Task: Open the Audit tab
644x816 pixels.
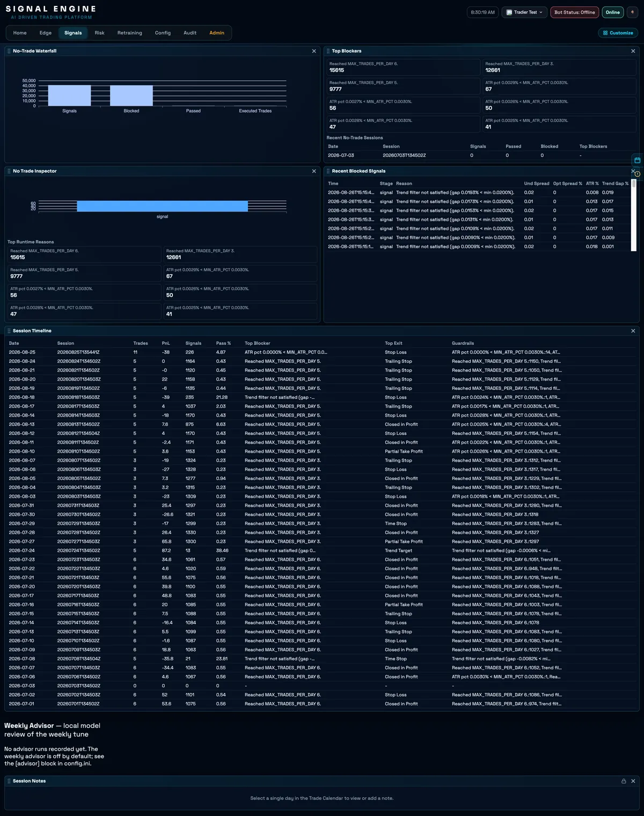Action: (190, 33)
